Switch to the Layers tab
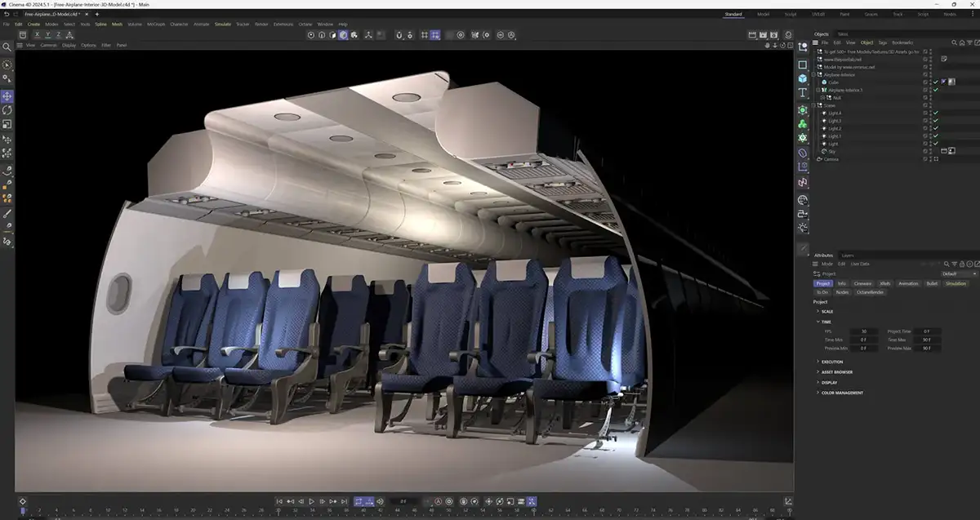Image resolution: width=980 pixels, height=520 pixels. coord(848,256)
